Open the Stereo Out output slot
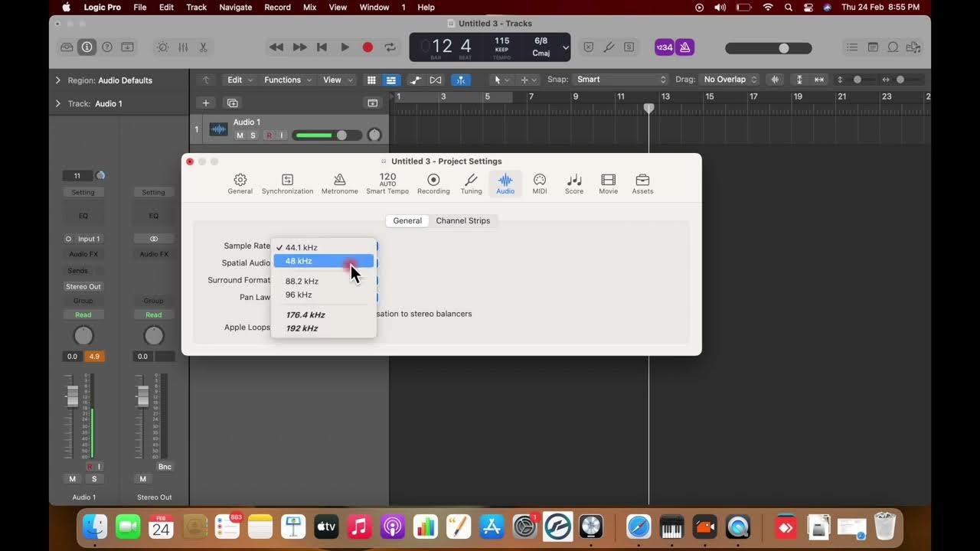 pos(83,286)
